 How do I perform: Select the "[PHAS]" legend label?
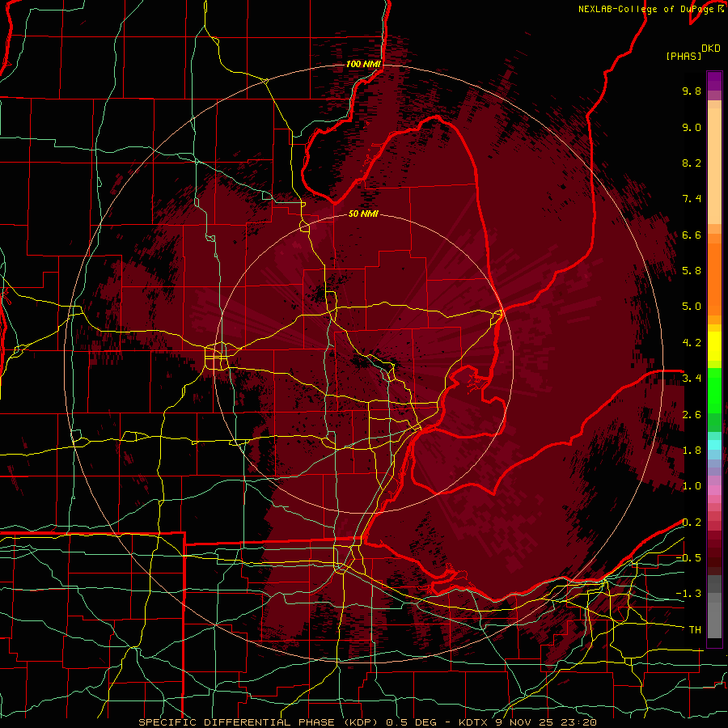684,56
